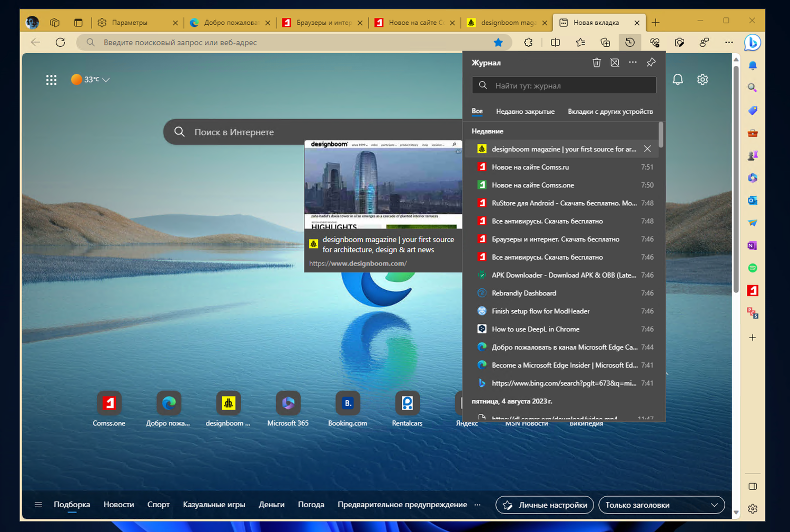Open Edge Settings and more menu

coord(729,43)
